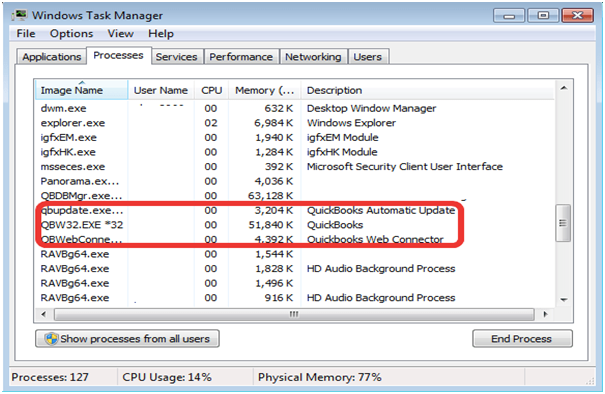Select the QBWebConne... process
Viewport: 605px width, 394px height.
(x=295, y=240)
